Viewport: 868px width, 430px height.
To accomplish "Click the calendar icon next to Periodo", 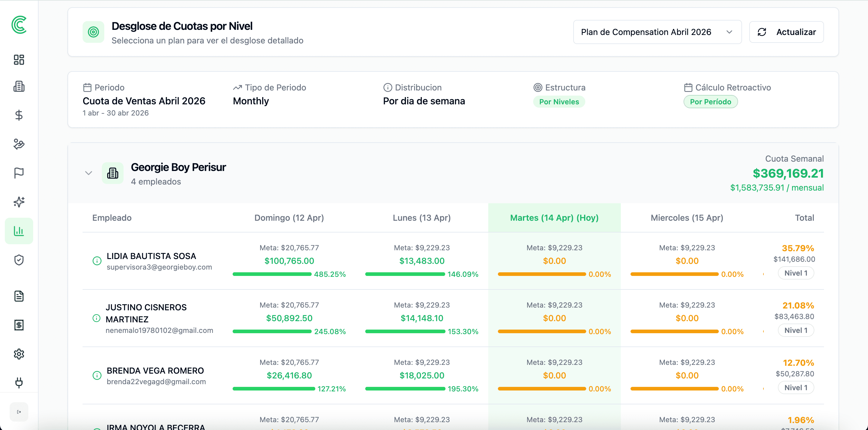I will pos(87,88).
